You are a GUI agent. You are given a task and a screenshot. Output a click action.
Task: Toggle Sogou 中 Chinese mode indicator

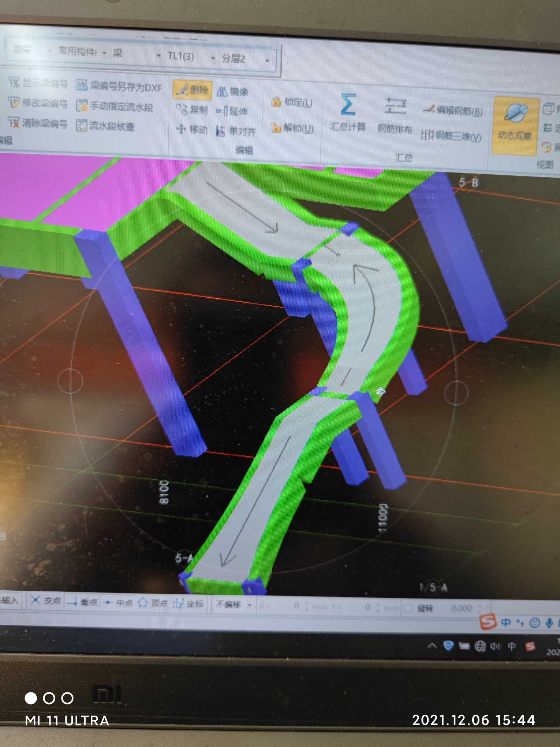click(506, 622)
